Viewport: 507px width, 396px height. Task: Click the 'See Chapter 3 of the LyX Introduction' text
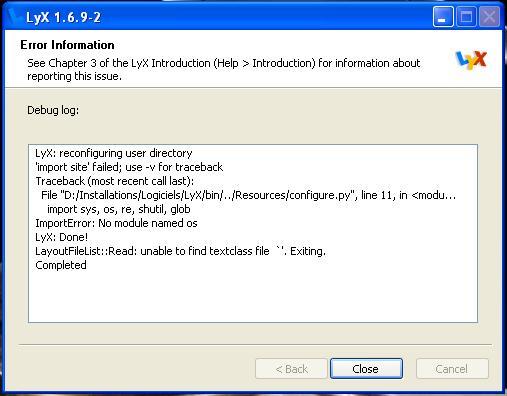pyautogui.click(x=224, y=69)
